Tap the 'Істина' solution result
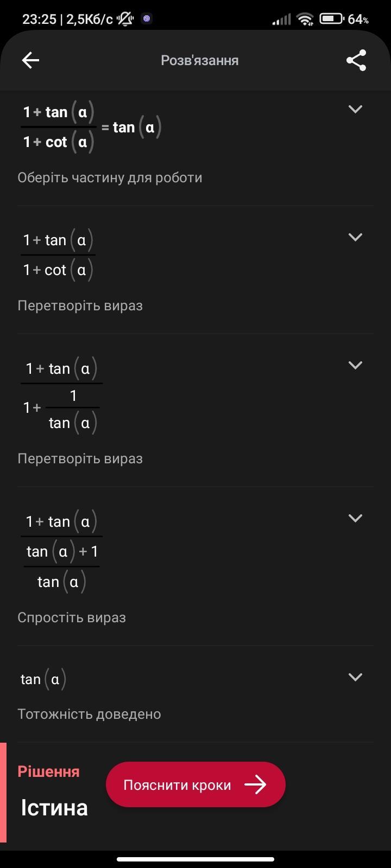 pos(54,808)
